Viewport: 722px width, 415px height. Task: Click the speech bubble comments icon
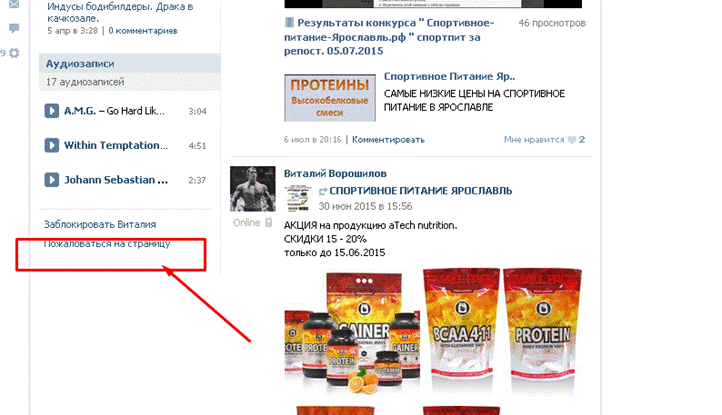[x=14, y=29]
